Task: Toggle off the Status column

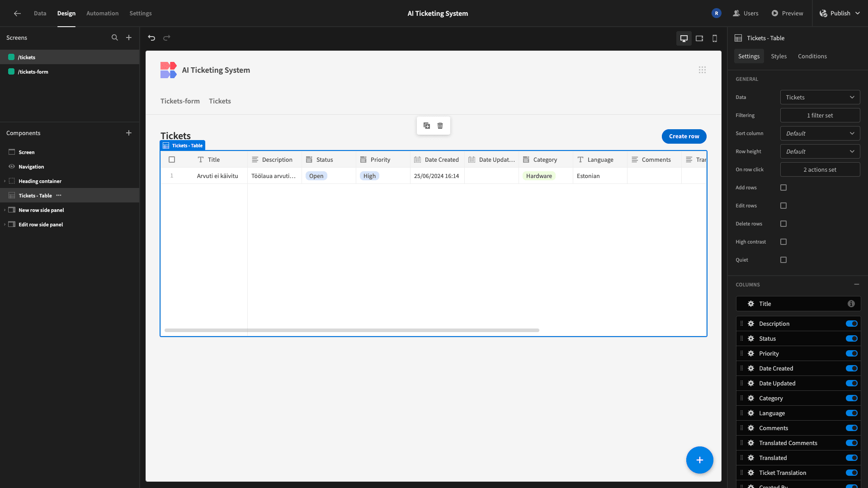Action: [x=852, y=339]
